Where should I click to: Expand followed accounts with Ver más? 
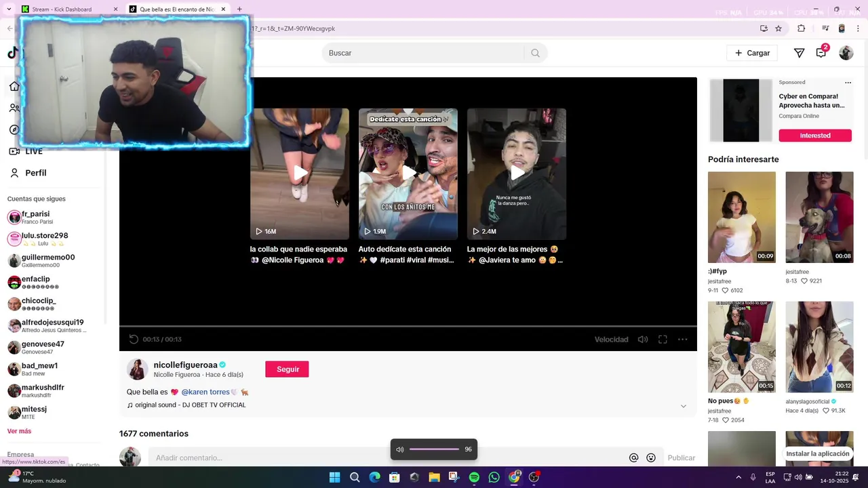coord(19,431)
